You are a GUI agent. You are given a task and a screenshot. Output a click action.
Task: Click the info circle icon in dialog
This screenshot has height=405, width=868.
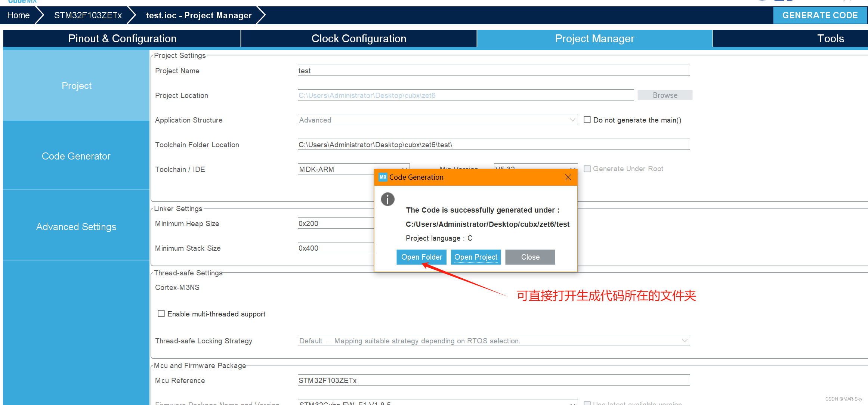[387, 199]
